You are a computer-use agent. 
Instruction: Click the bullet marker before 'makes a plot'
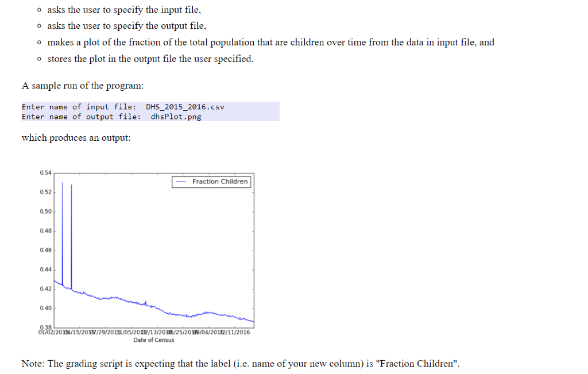tap(38, 43)
